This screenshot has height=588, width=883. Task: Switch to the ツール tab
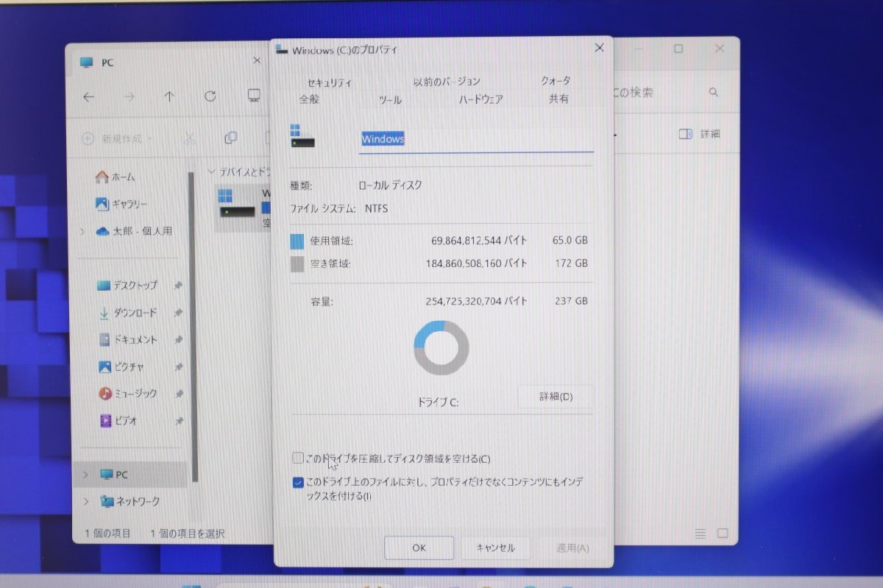389,99
